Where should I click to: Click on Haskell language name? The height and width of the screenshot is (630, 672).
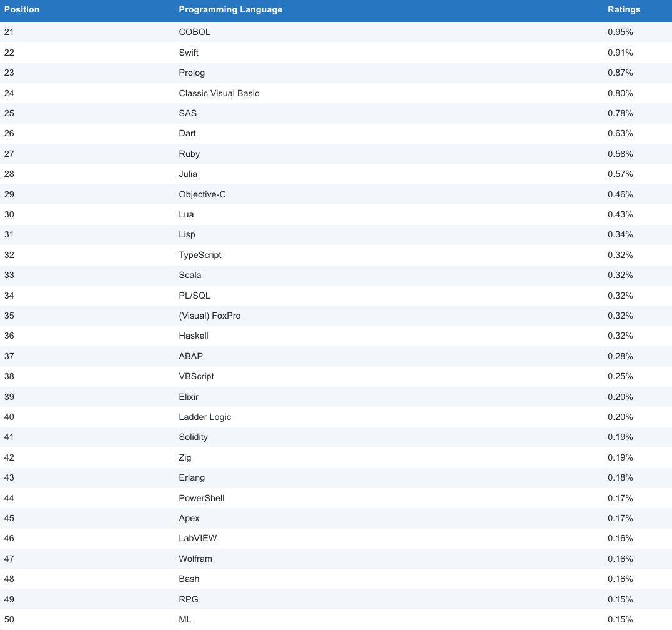[194, 336]
